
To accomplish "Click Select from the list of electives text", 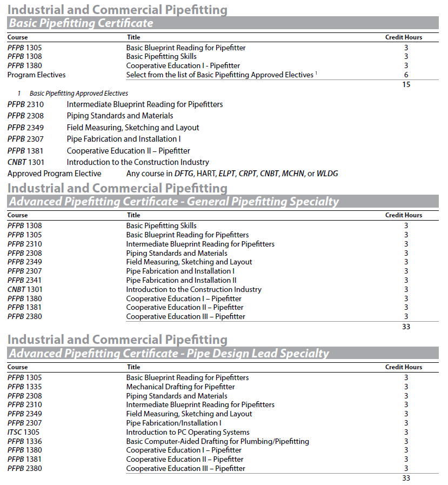I will [219, 75].
